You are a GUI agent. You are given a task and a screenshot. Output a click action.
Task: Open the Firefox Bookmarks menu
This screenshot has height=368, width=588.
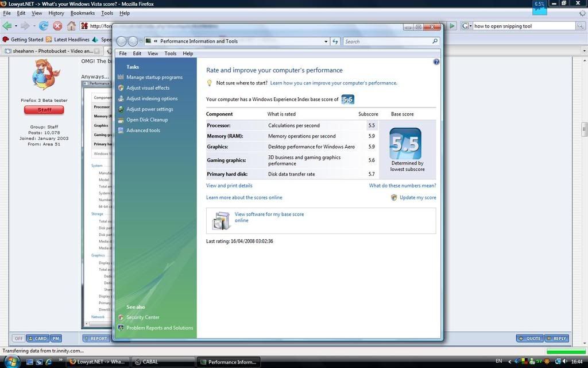(x=82, y=13)
